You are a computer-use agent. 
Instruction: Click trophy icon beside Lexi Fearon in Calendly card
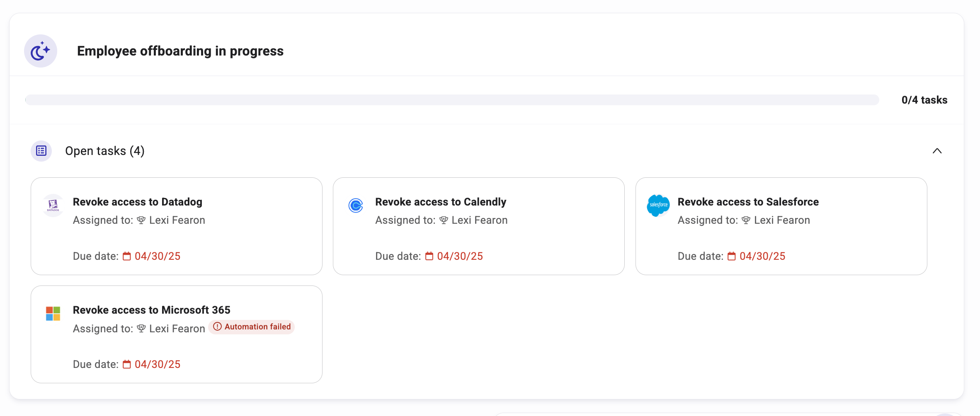tap(444, 220)
